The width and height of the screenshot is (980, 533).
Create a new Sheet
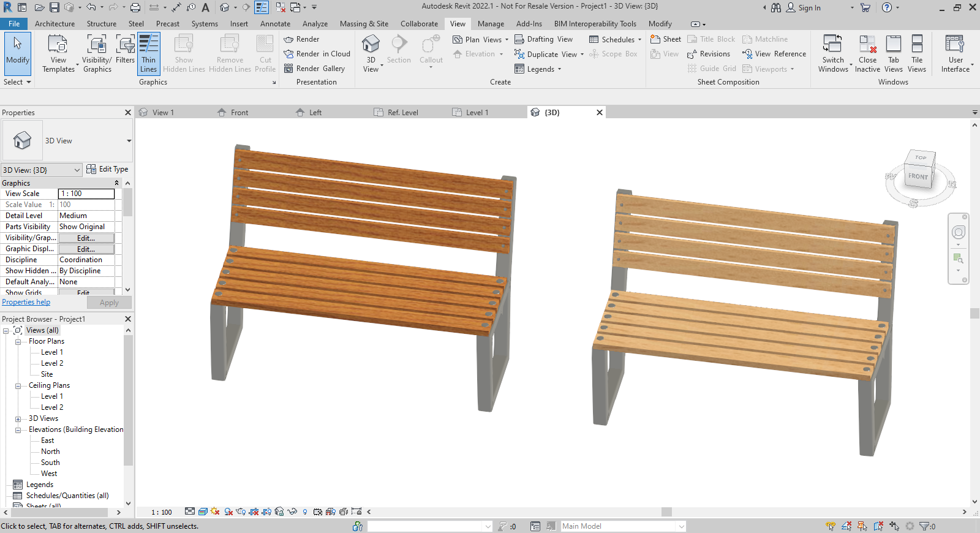click(x=665, y=39)
